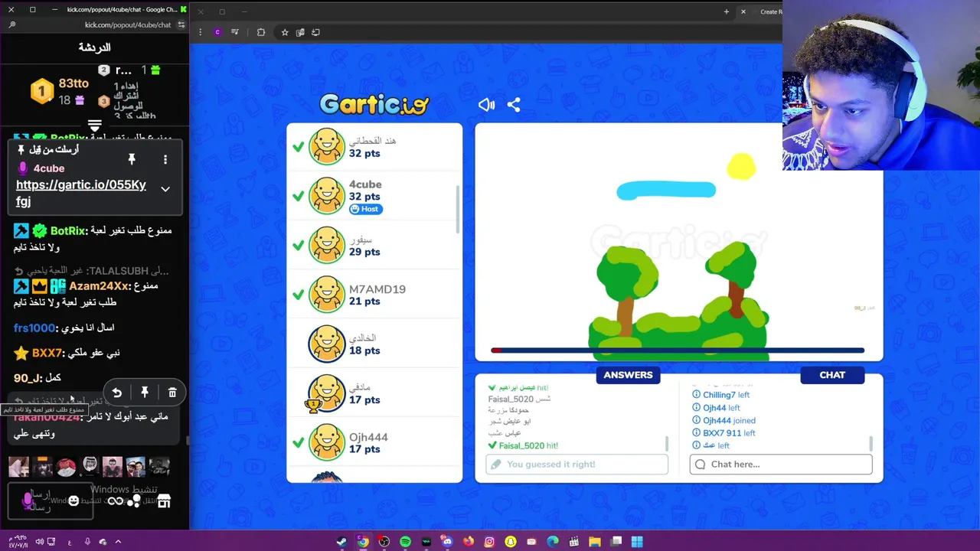
Task: Open the Kick chat shop icon
Action: pos(164,501)
